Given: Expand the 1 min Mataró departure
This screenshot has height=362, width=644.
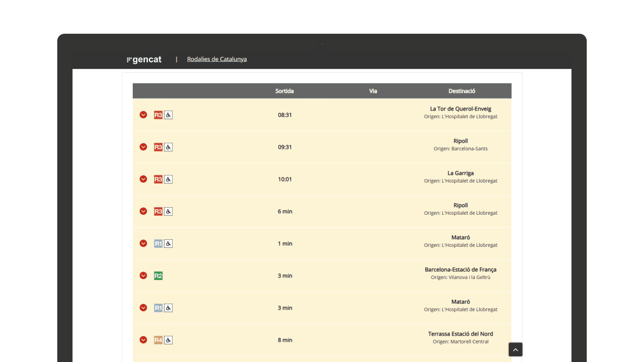Looking at the screenshot, I should click(x=143, y=243).
